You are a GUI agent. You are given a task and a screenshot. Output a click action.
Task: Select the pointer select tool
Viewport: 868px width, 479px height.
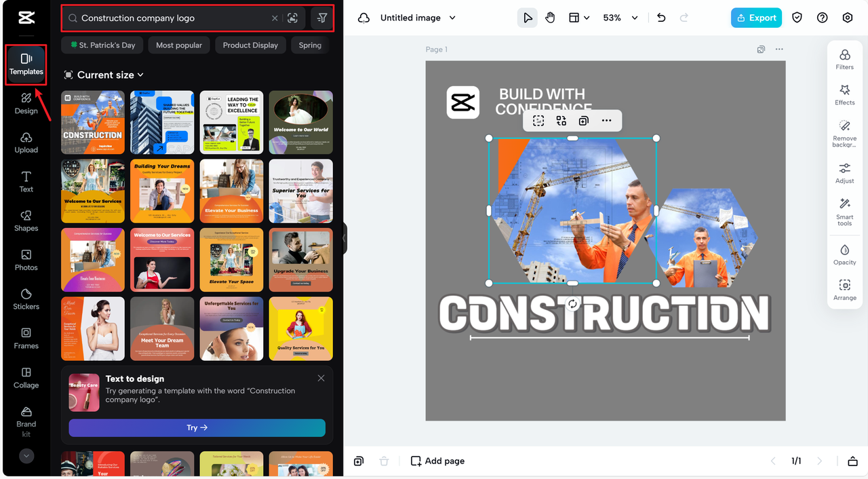point(527,18)
